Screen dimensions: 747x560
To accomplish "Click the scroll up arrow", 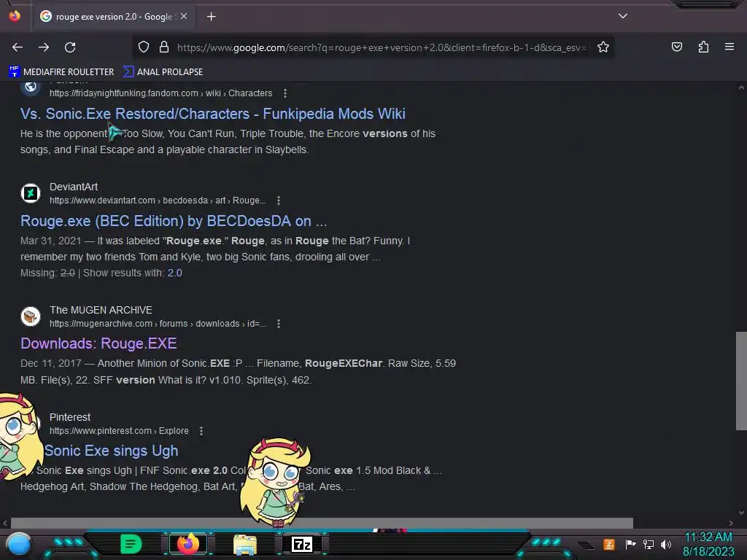I will (741, 87).
